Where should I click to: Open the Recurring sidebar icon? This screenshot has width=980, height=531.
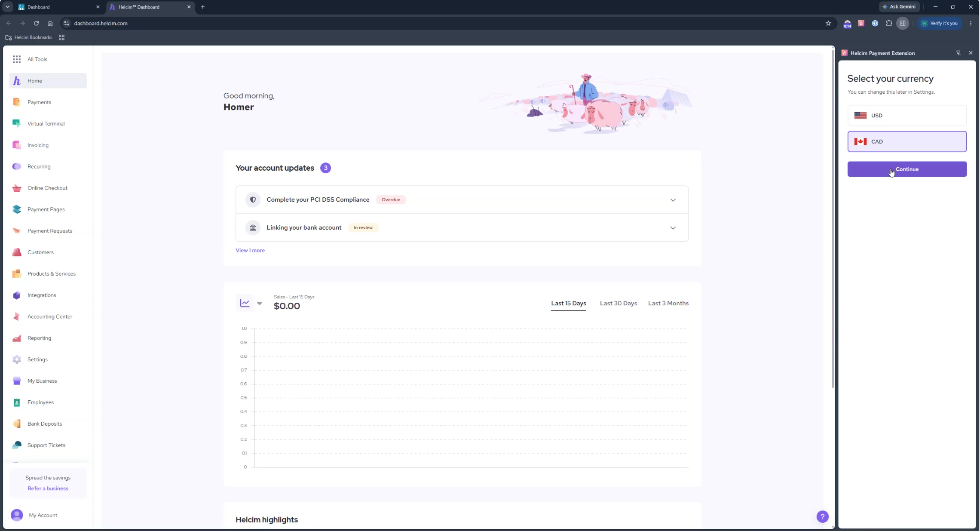[17, 166]
